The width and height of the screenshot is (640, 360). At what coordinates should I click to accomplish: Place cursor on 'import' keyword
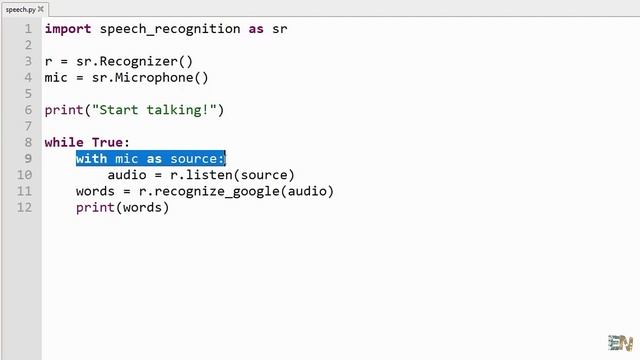(x=68, y=29)
